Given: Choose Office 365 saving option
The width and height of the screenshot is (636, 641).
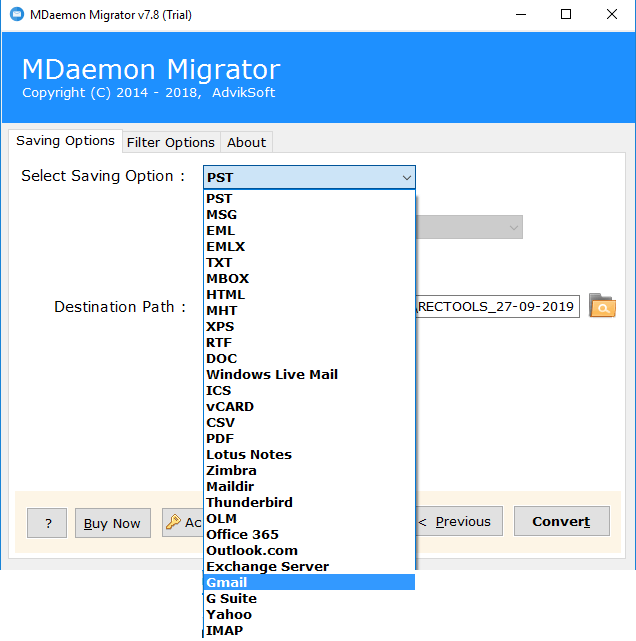Looking at the screenshot, I should (309, 534).
